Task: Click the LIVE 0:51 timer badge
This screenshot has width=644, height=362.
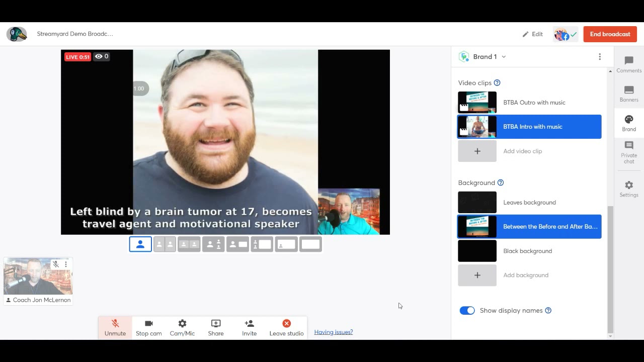Action: pos(77,57)
